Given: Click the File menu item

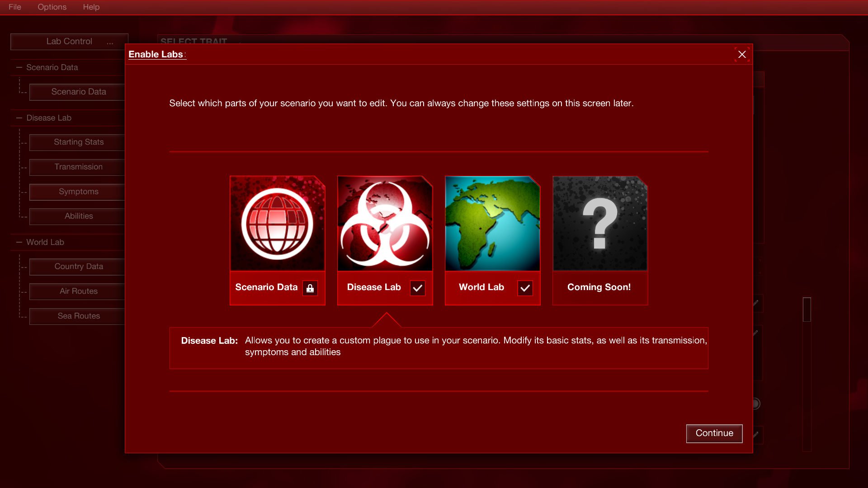Looking at the screenshot, I should point(15,7).
